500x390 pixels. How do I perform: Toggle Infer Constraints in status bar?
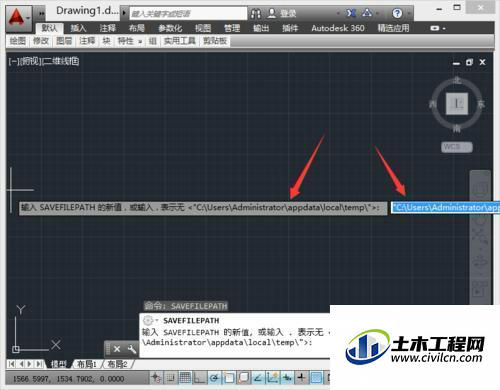(156, 378)
